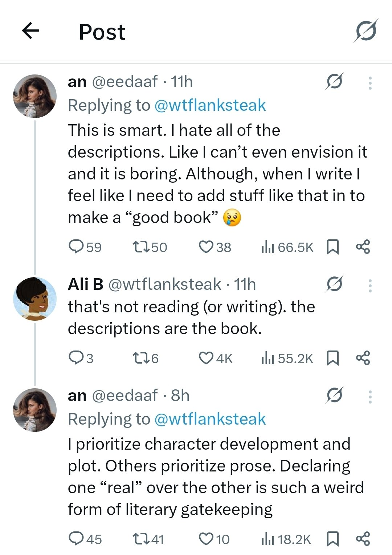Repost the reply with 50 reposts
Viewport: 392px width, 555px height.
(x=150, y=247)
